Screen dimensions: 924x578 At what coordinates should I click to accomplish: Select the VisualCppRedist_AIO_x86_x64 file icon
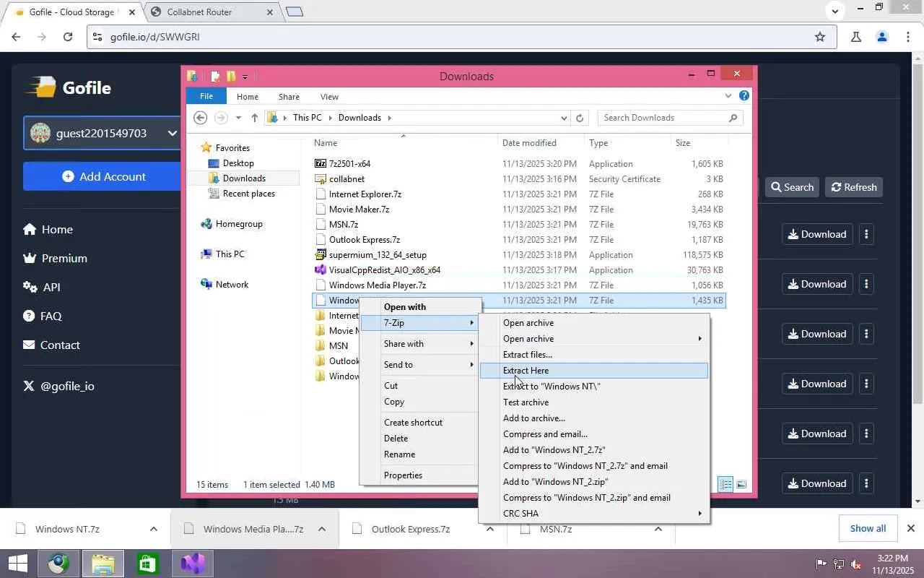coord(321,270)
